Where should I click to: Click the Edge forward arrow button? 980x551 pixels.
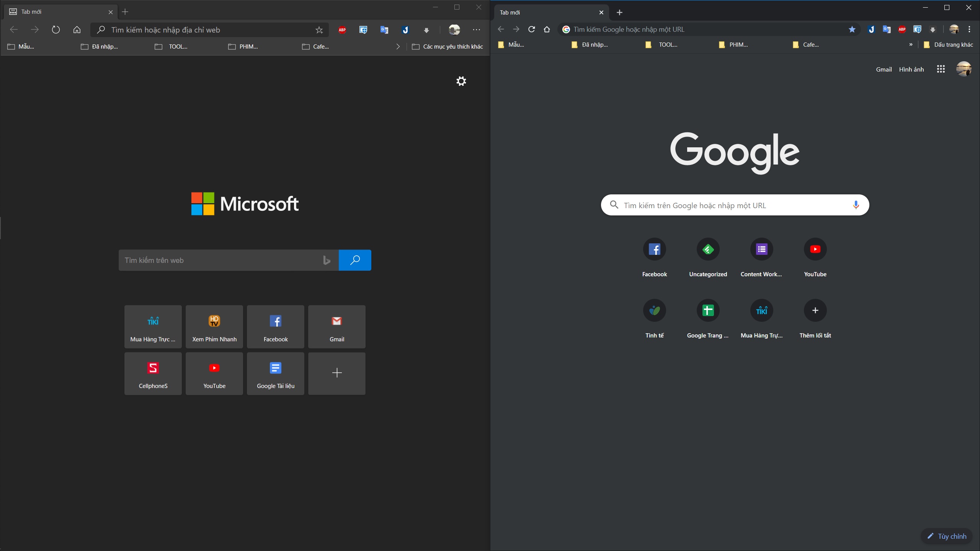[35, 29]
